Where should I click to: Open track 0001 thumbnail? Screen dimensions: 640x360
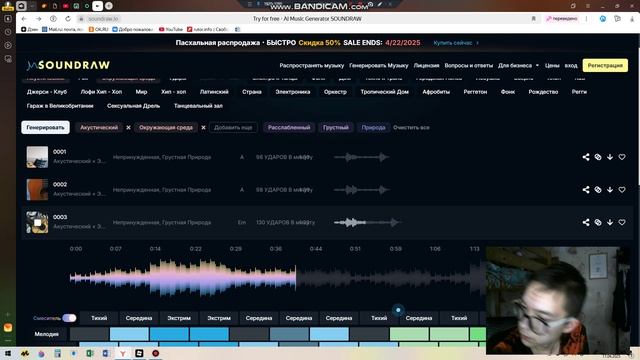click(x=37, y=157)
